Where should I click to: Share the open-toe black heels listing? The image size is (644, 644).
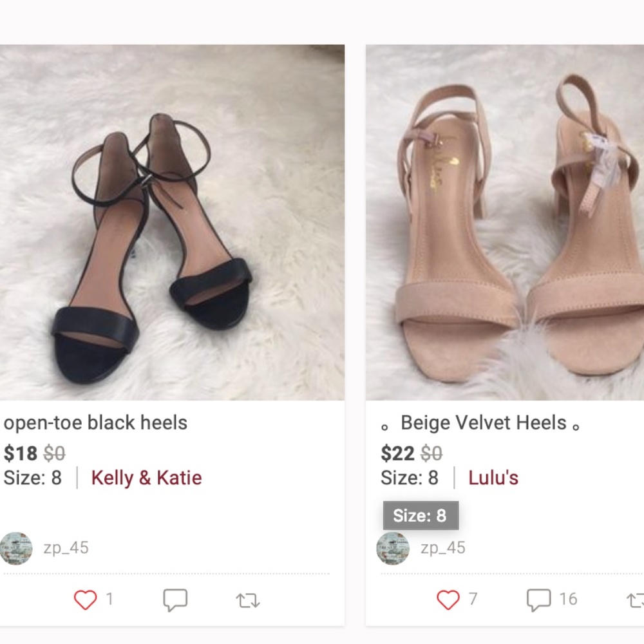point(248,601)
